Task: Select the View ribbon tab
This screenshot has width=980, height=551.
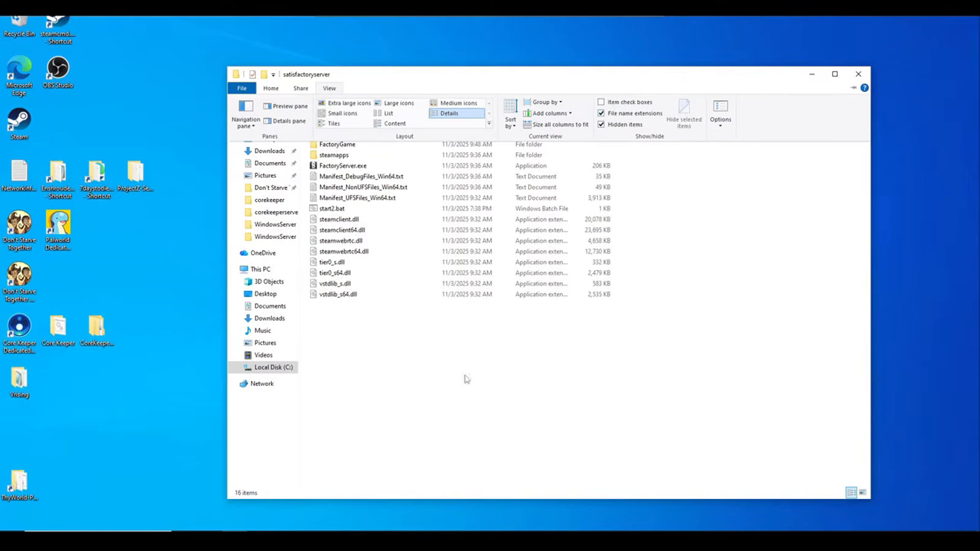Action: pos(330,88)
